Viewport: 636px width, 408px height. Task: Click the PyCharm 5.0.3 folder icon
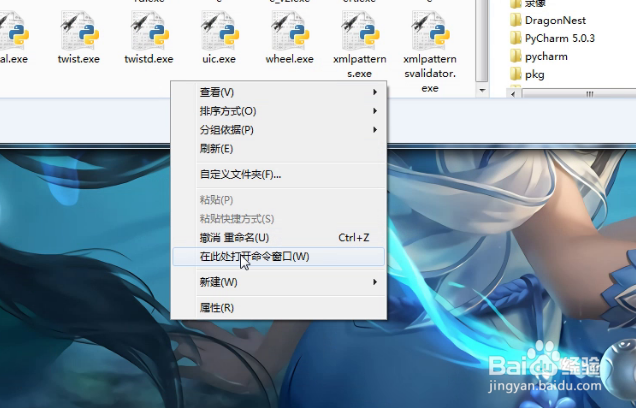click(x=516, y=38)
